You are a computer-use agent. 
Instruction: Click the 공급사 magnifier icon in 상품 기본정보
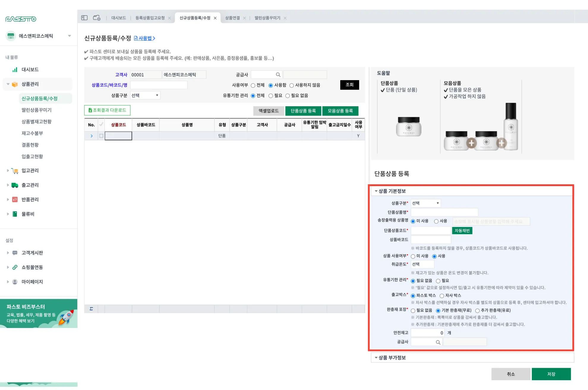click(x=438, y=342)
